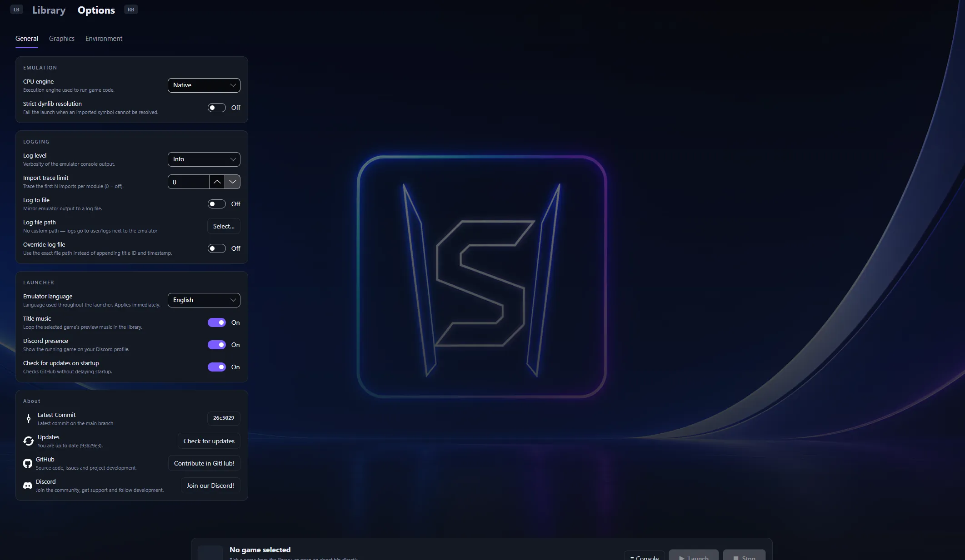Toggle Strict dynlib resolution switch
965x560 pixels.
[217, 108]
